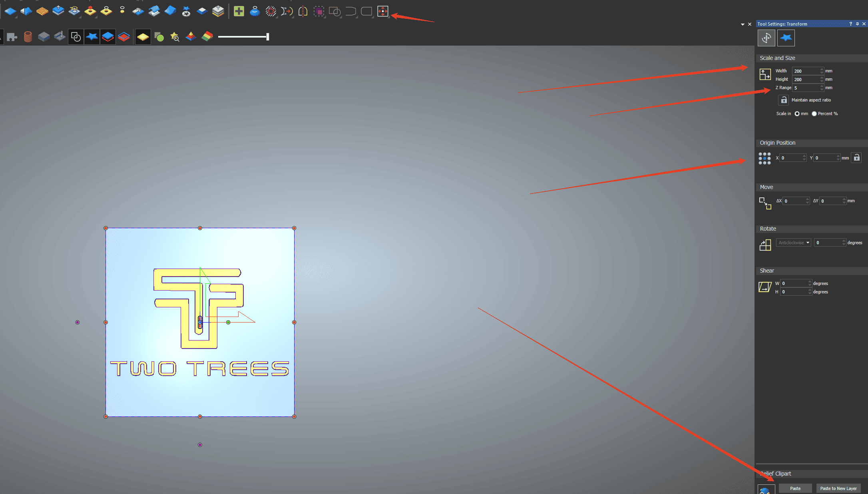This screenshot has height=494, width=868.
Task: Select the Mirror relief icon in the toolbar
Action: [303, 11]
